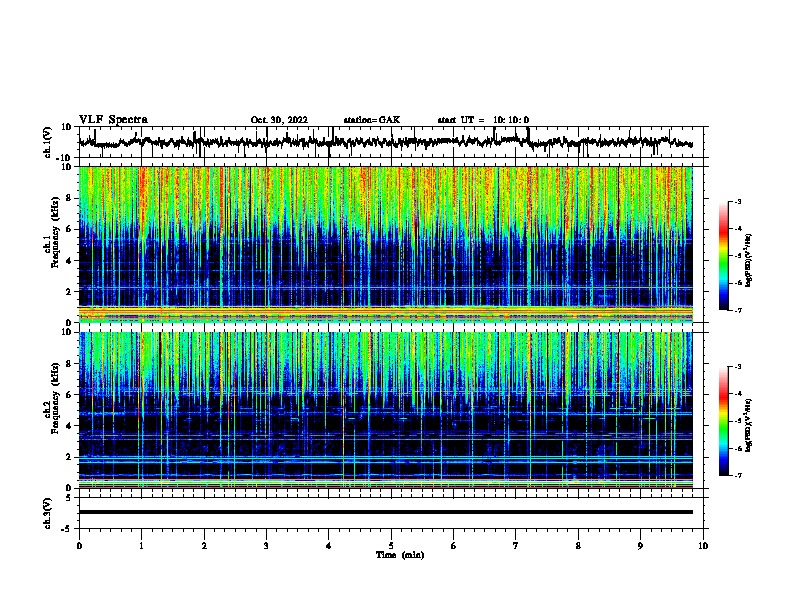This screenshot has width=792, height=612.
Task: Click the '10' tick on the time axis
Action: (x=703, y=546)
